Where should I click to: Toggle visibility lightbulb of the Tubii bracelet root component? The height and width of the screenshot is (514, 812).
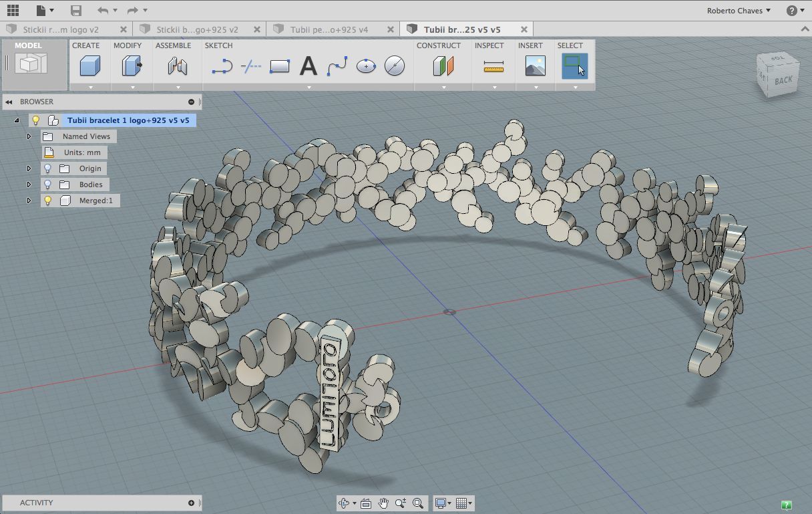coord(36,120)
